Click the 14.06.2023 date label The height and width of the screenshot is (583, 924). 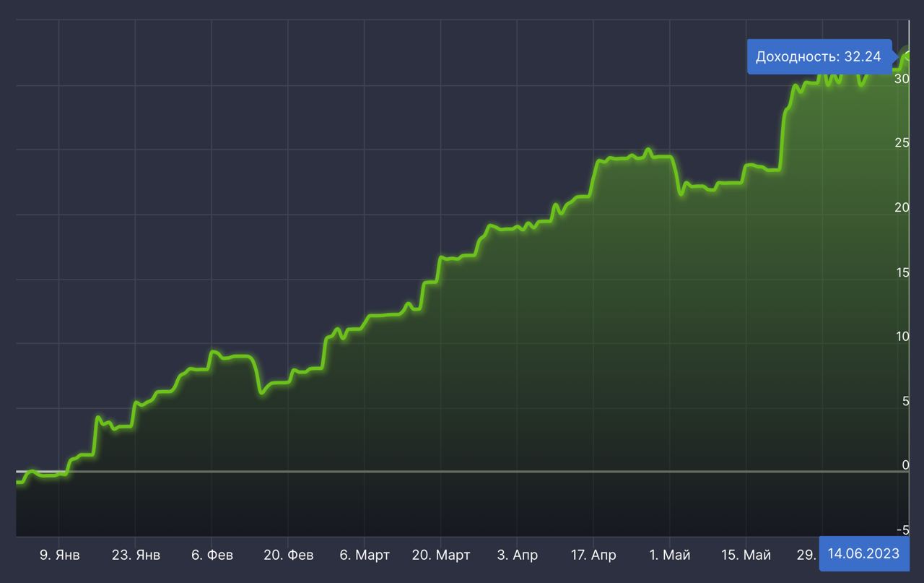(863, 553)
